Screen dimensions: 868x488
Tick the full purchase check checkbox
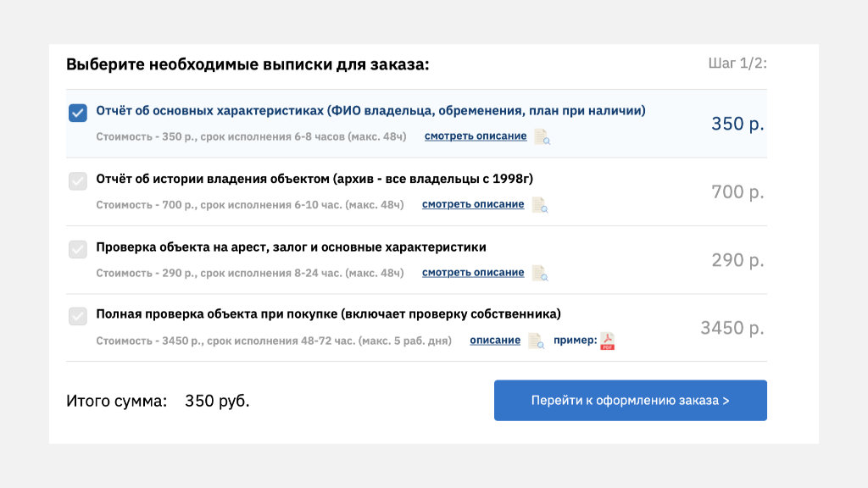tap(78, 317)
